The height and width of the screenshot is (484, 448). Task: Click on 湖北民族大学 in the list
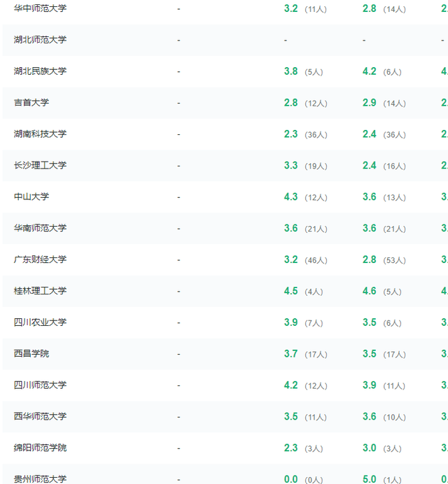pyautogui.click(x=40, y=71)
